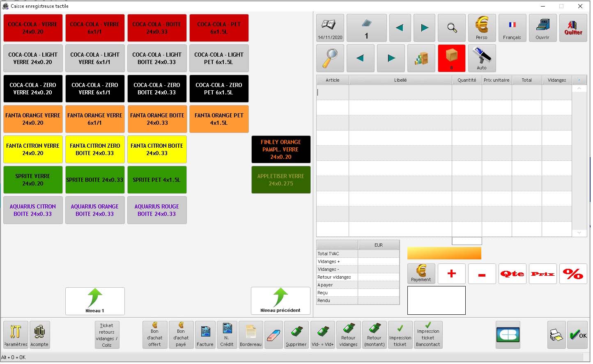Click the red box icon showing 0

pyautogui.click(x=452, y=58)
